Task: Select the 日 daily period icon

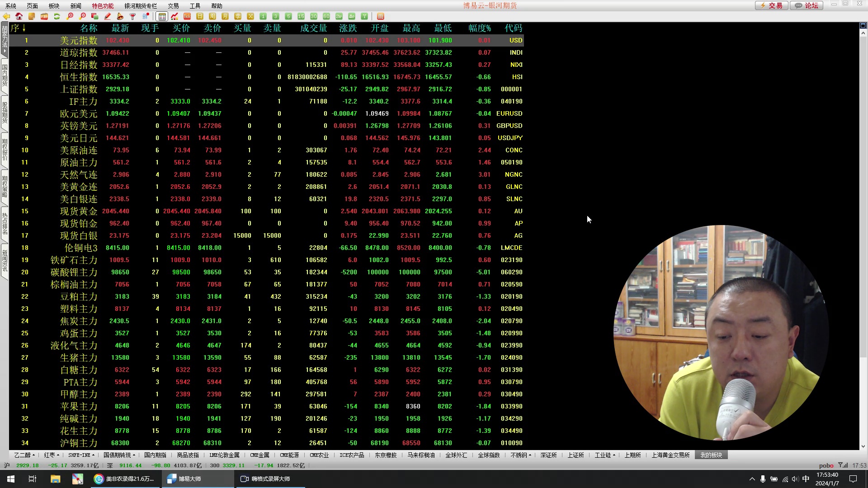Action: [x=200, y=16]
